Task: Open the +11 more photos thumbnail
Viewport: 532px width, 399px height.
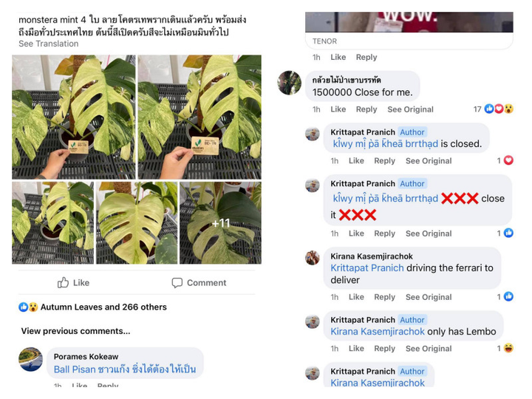Action: (x=220, y=223)
